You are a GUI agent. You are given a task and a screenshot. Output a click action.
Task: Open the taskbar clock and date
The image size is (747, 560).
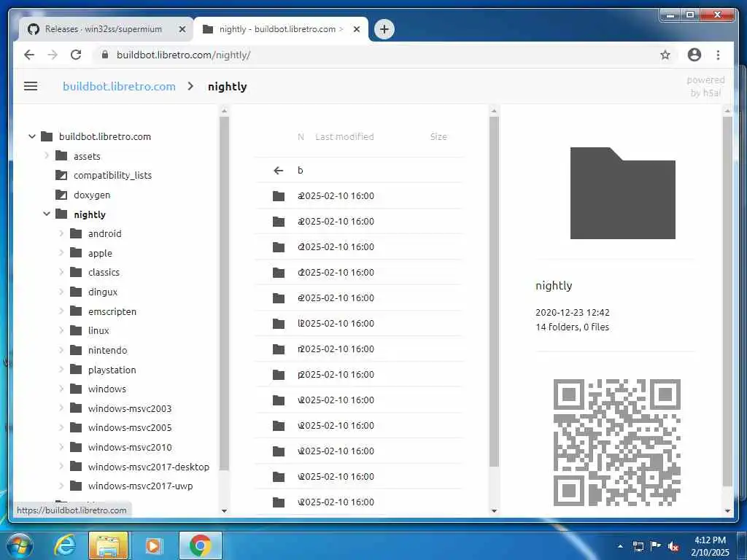click(x=710, y=546)
